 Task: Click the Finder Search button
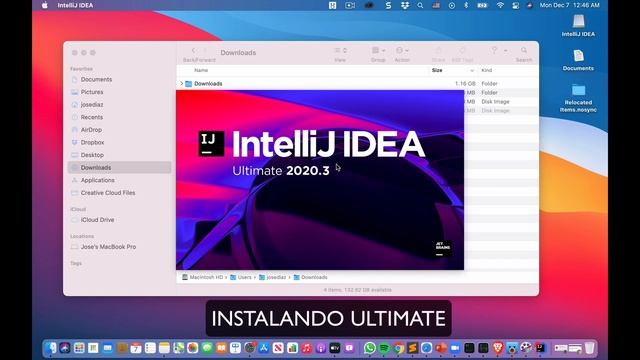click(524, 51)
